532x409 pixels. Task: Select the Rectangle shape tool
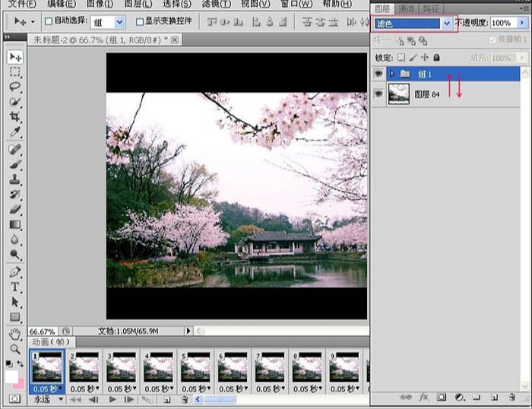click(x=15, y=317)
